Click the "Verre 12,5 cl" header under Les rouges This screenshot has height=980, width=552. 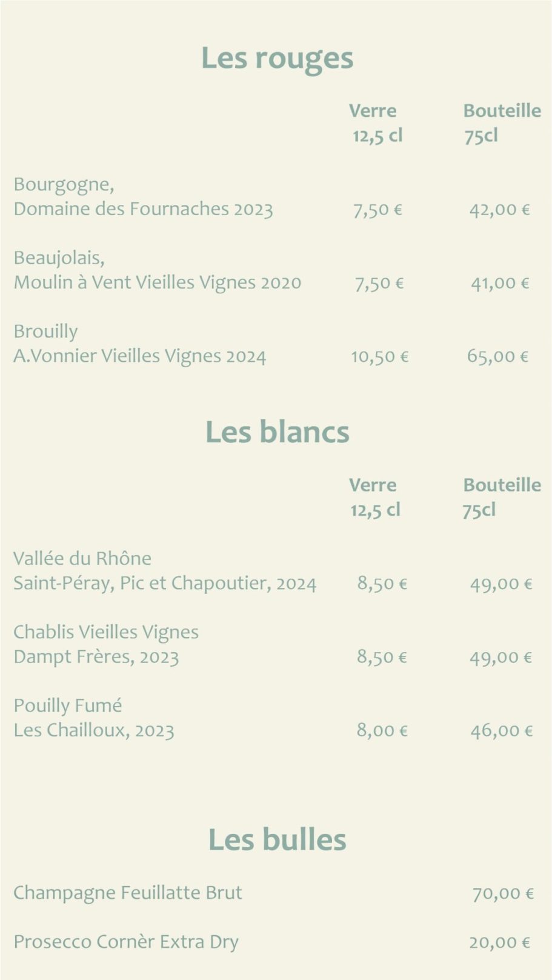coord(375,123)
